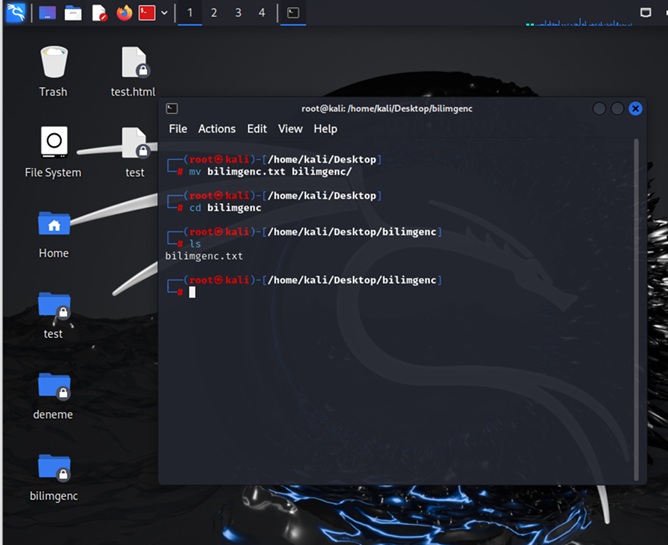Select the locked test folder icon
The width and height of the screenshot is (668, 545).
pos(53,315)
